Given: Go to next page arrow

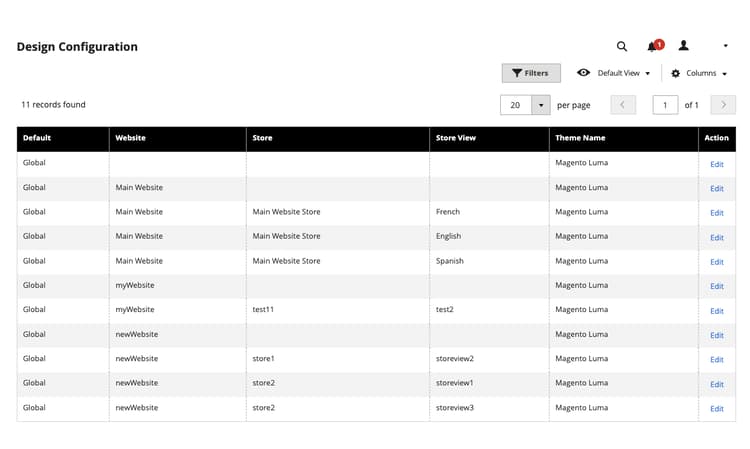Looking at the screenshot, I should (x=723, y=105).
